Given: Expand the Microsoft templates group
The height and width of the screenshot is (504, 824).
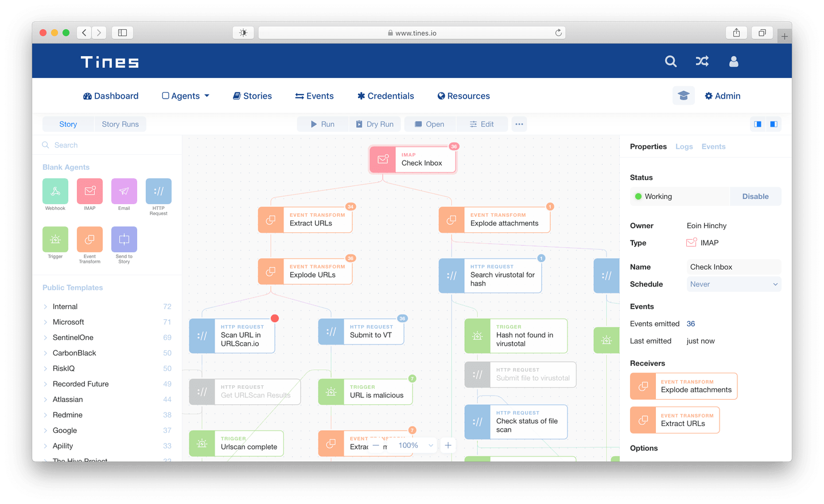Looking at the screenshot, I should coord(69,322).
